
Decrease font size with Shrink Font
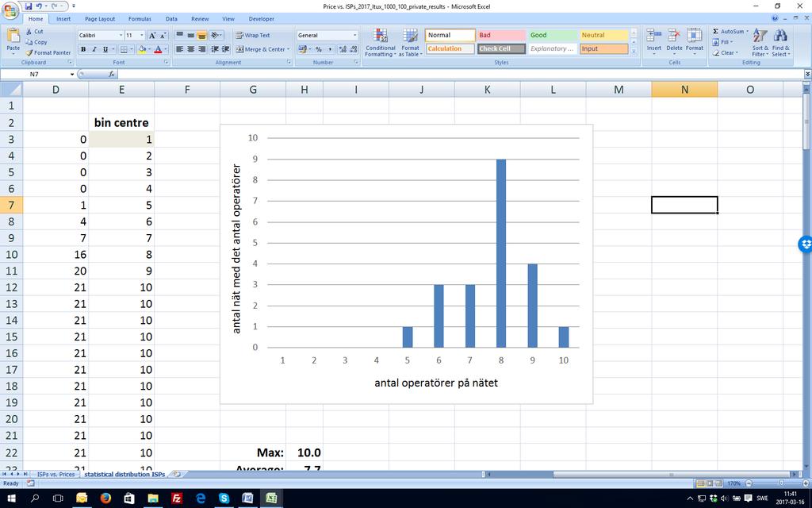(x=163, y=35)
